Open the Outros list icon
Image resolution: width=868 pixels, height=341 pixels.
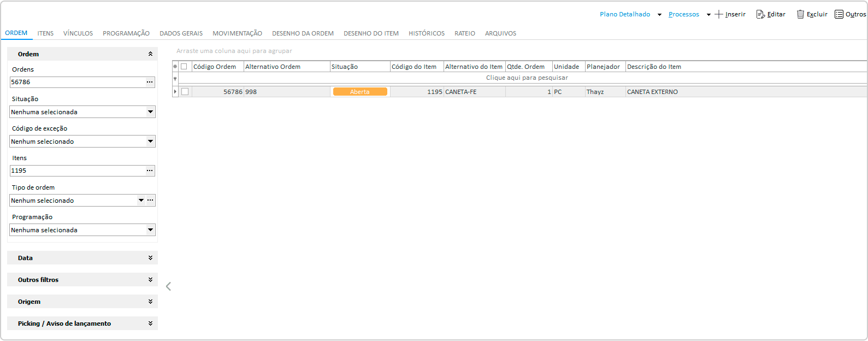point(839,14)
